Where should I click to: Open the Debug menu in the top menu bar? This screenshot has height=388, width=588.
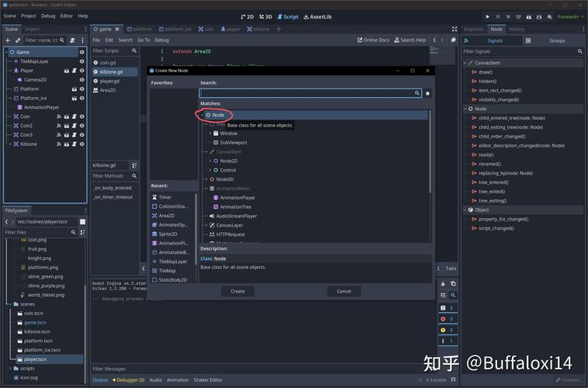point(48,16)
